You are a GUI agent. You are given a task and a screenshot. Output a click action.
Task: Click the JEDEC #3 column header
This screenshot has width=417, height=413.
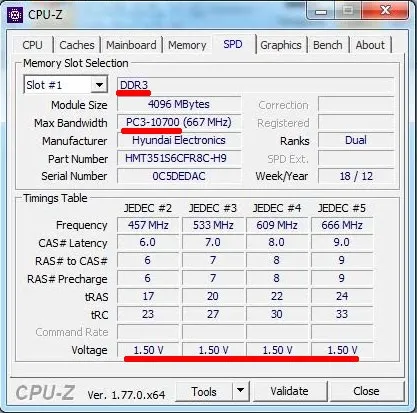[213, 208]
